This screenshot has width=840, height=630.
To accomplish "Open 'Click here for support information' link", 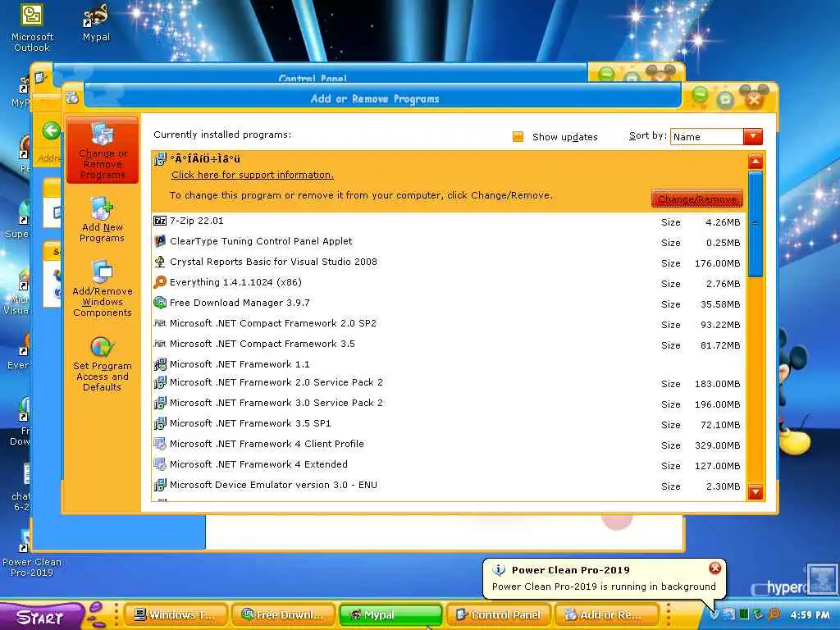I will (x=253, y=175).
